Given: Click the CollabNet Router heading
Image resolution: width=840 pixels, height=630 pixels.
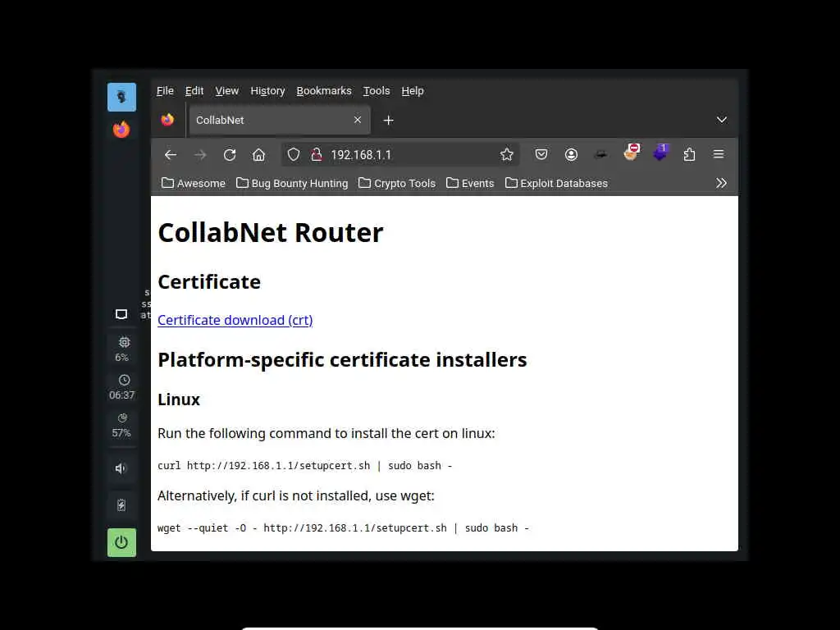Looking at the screenshot, I should pyautogui.click(x=271, y=232).
